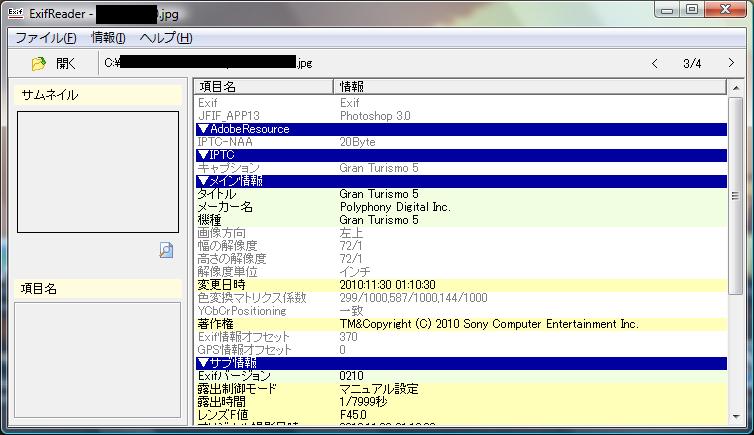Click the empty 項目名 description box
Image resolution: width=754 pixels, height=435 pixels.
[x=98, y=360]
